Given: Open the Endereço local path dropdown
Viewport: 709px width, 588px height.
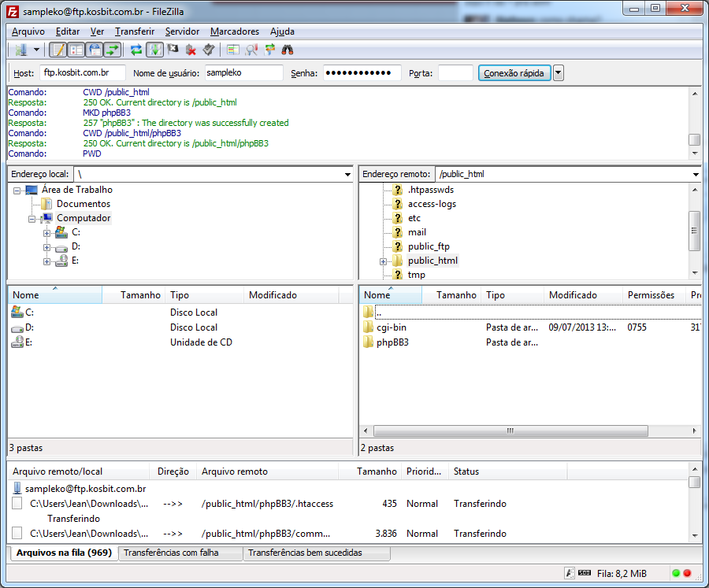Looking at the screenshot, I should coord(347,175).
